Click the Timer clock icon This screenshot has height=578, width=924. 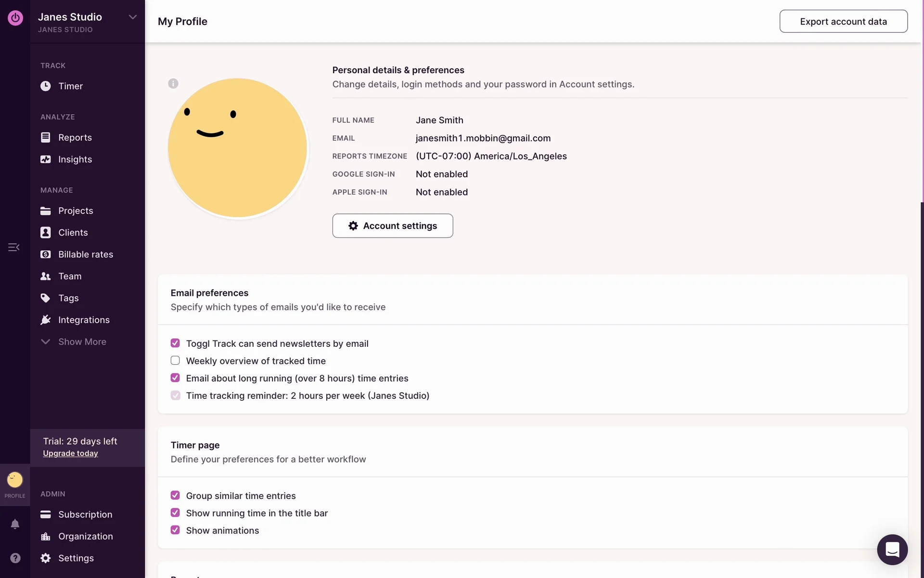[x=46, y=86]
